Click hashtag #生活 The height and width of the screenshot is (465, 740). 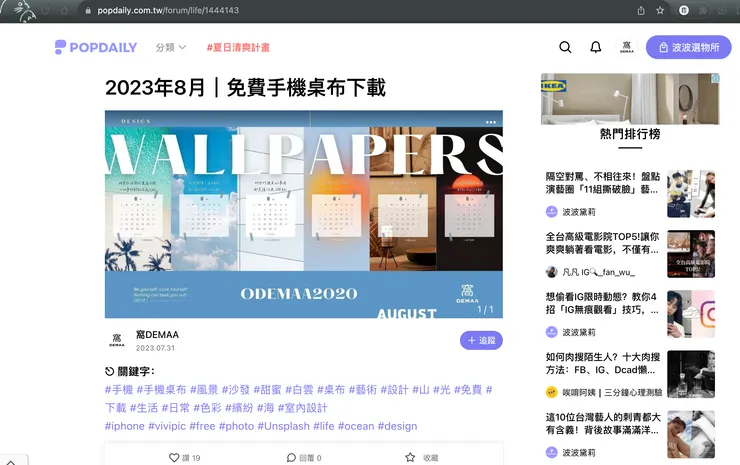[144, 408]
